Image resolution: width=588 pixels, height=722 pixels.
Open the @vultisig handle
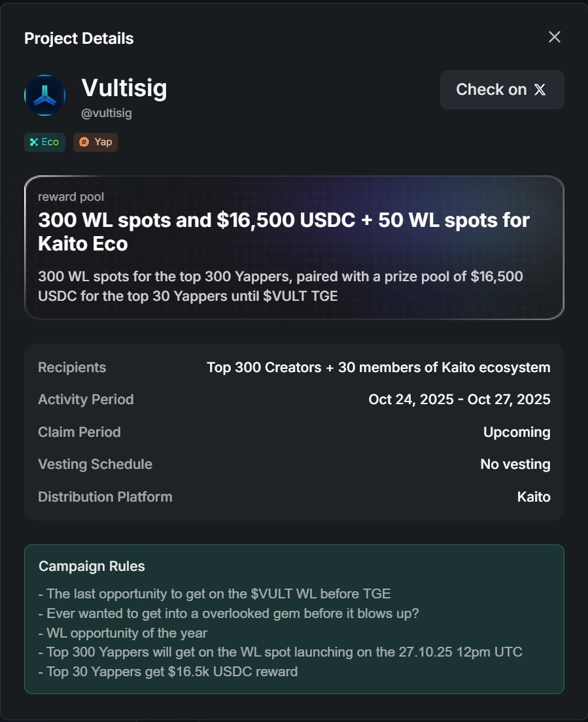click(107, 113)
